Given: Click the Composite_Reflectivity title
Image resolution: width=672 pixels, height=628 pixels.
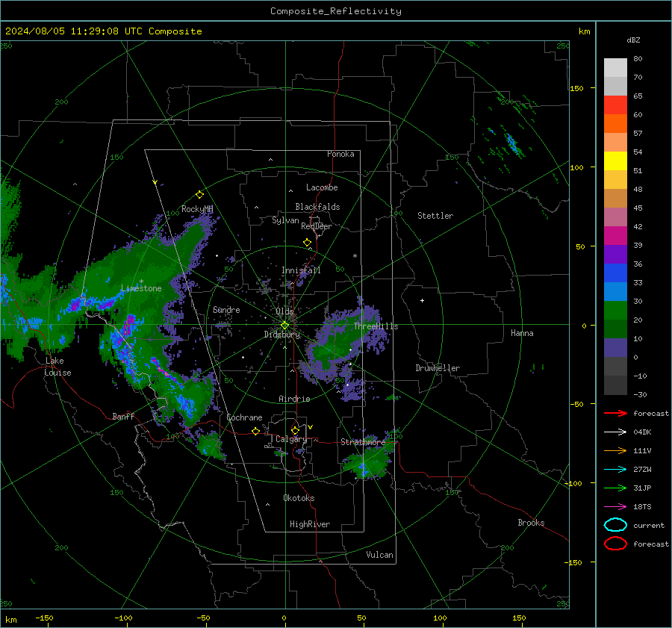Looking at the screenshot, I should click(336, 11).
